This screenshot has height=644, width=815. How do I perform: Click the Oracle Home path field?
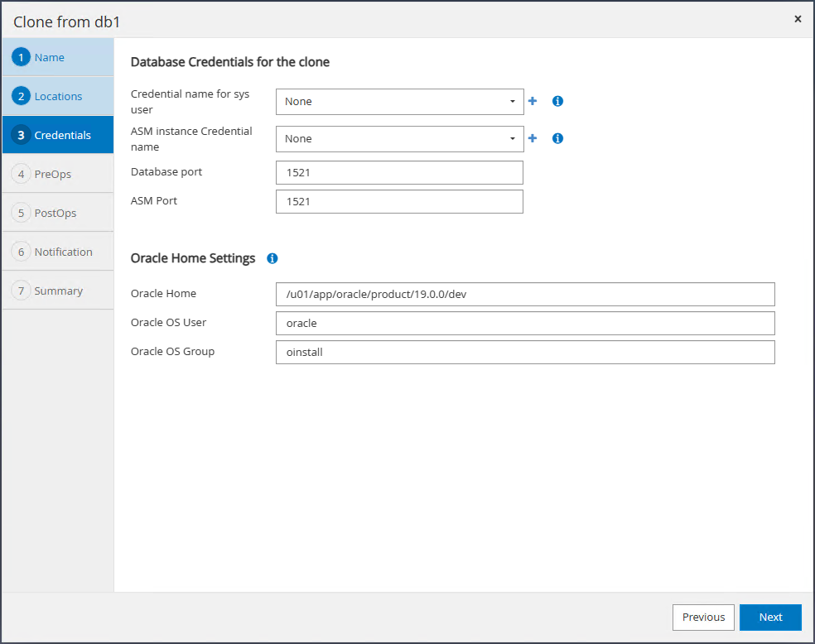coord(525,295)
